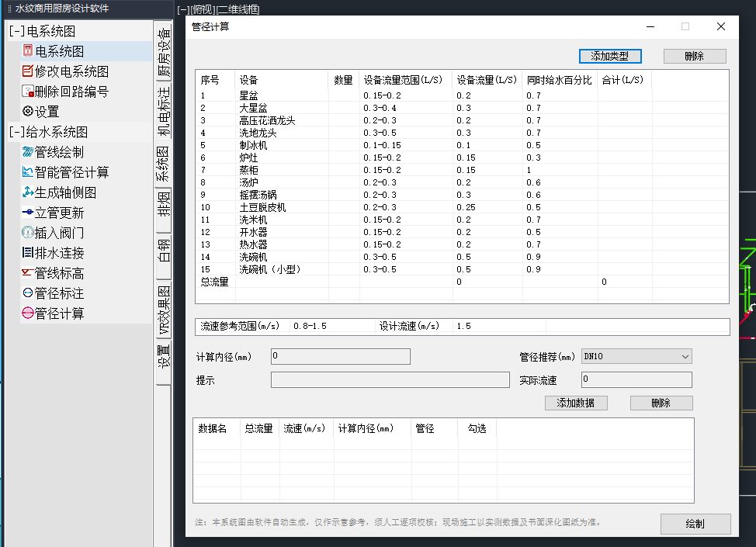Screen dimensions: 756x547
Task: Click the 设计流速 value 1.5
Action: click(x=464, y=327)
